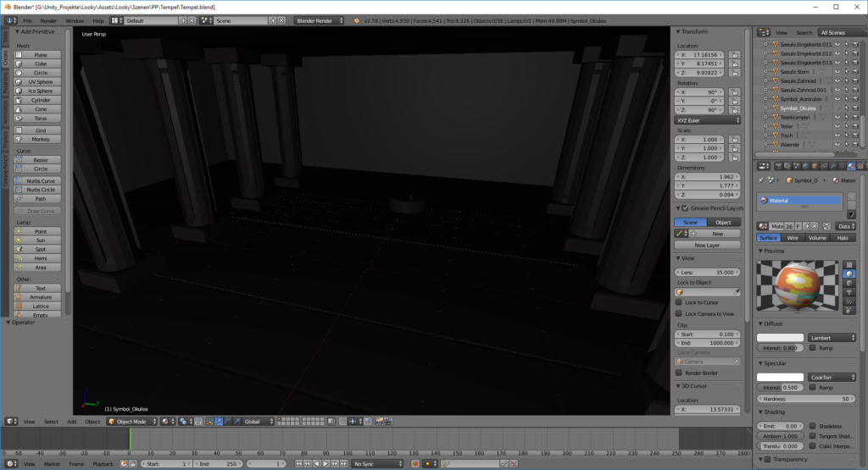Open the Global orientation dropdown

click(x=258, y=422)
